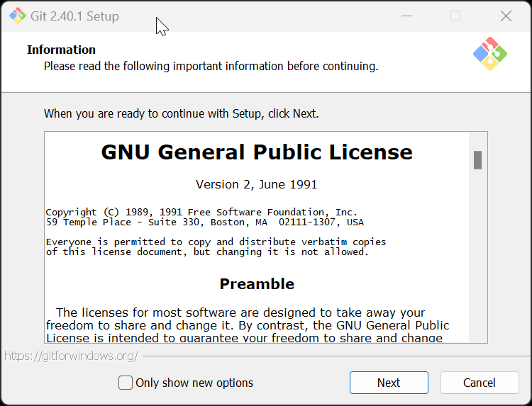Screen dimensions: 532x406
Task: Click the Preamble heading in license
Action: pos(257,284)
